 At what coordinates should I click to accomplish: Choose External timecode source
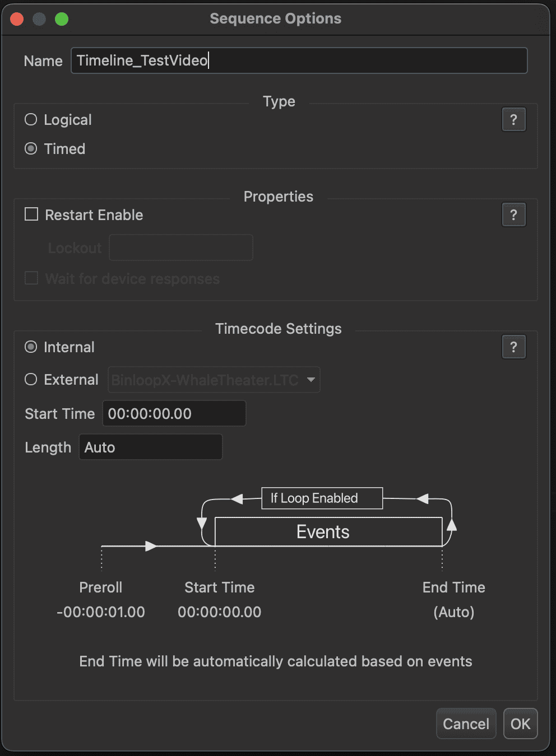click(31, 379)
